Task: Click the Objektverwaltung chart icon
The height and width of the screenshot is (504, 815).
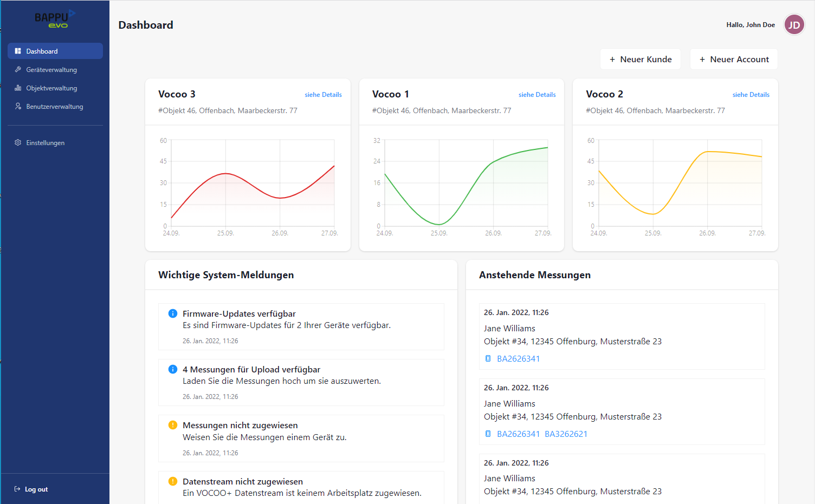Action: point(18,88)
